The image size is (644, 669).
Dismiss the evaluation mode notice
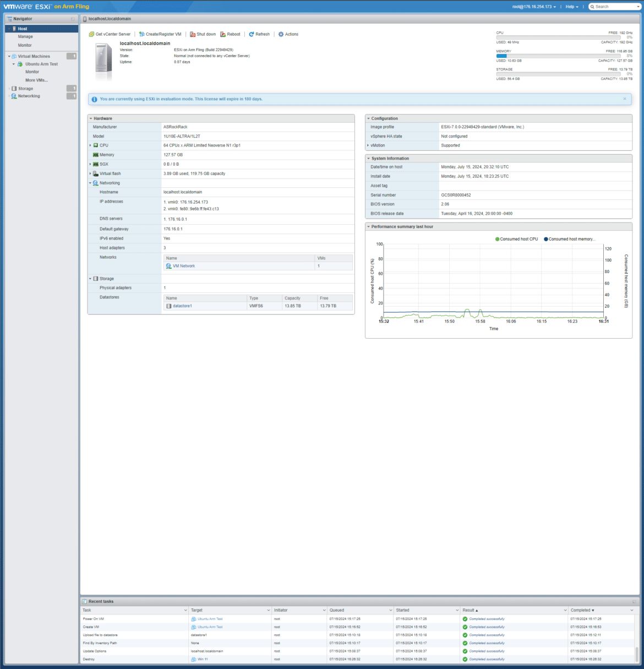coord(625,99)
